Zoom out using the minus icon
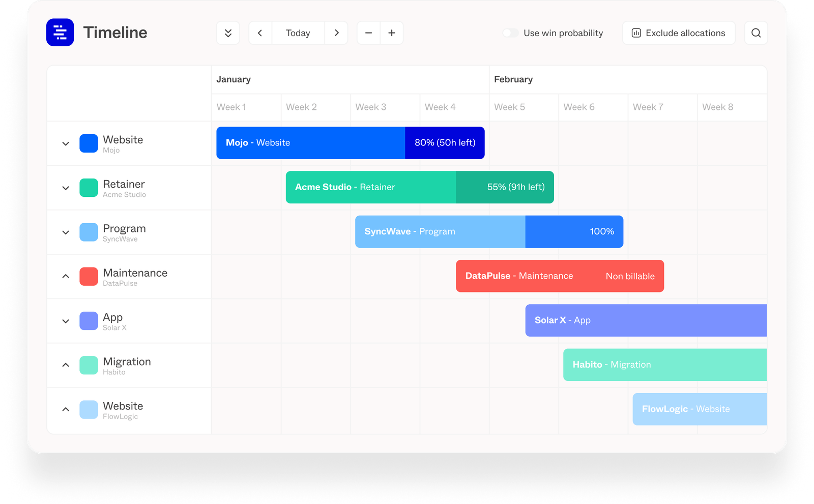 click(368, 33)
